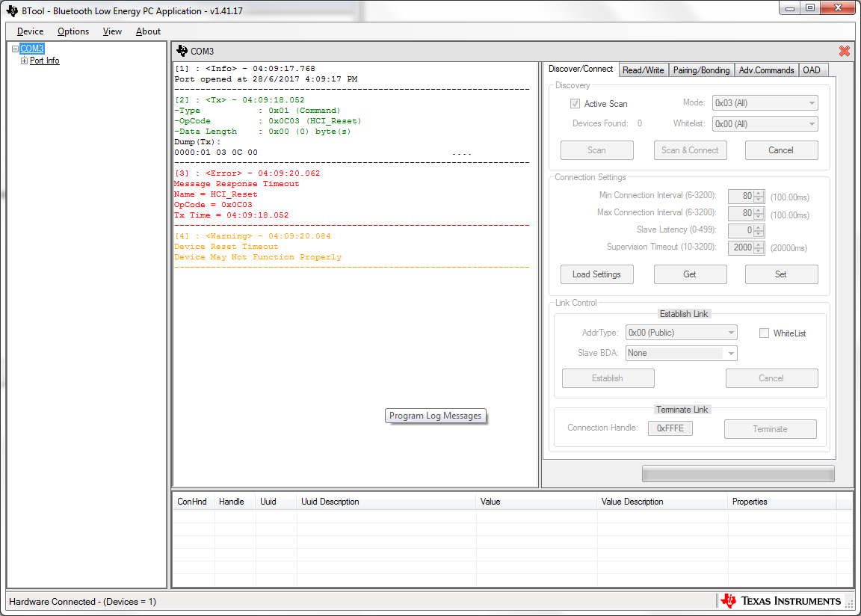Click the Max Connection Interval value field

point(741,213)
